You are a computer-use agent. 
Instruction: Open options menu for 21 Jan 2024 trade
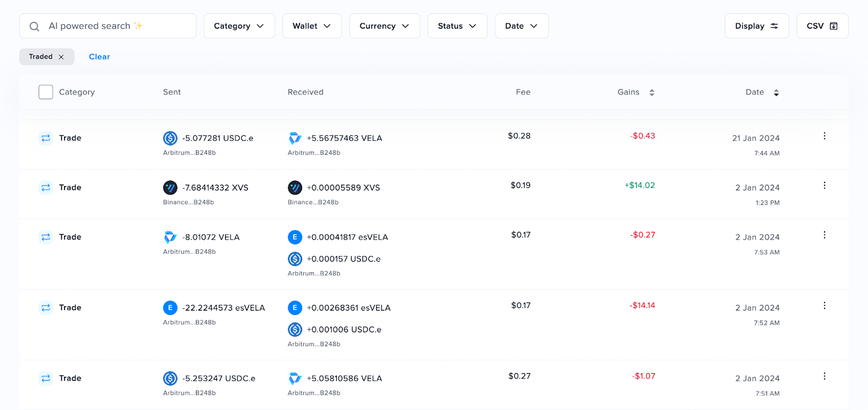coord(825,136)
